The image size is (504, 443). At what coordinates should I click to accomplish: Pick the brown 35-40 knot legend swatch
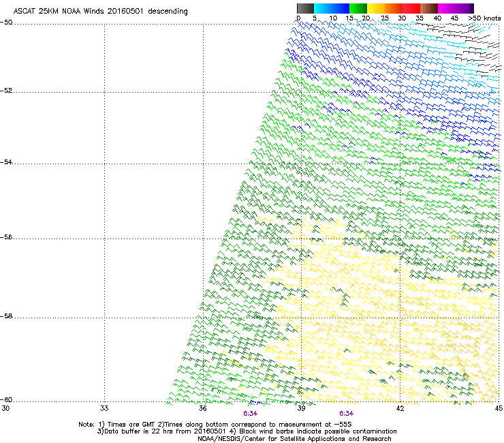click(x=429, y=8)
